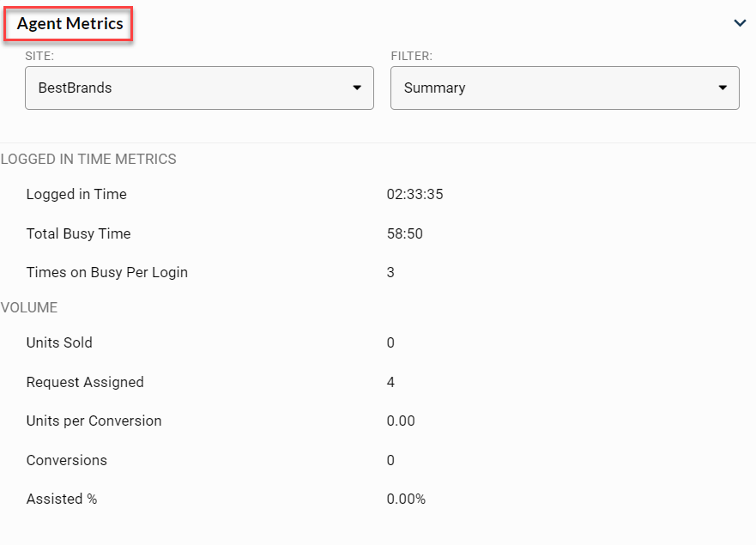The width and height of the screenshot is (756, 545).
Task: Click the SITE field label
Action: 38,55
